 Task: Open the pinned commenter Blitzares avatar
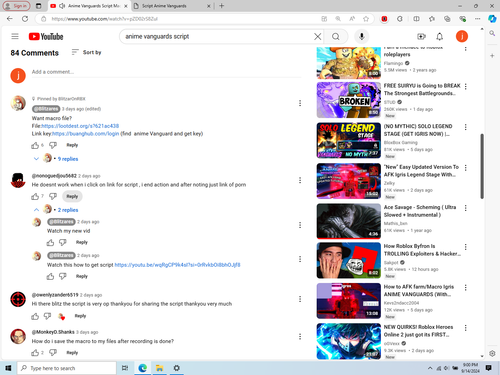tap(18, 103)
